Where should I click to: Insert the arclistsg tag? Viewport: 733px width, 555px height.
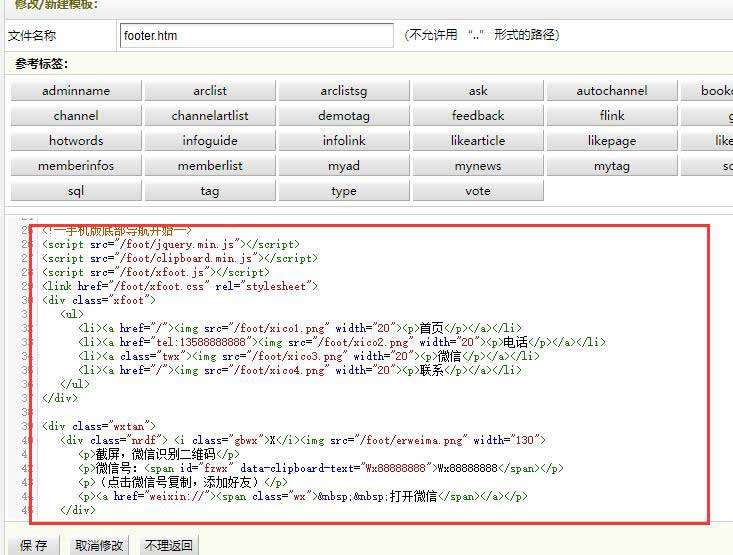point(344,91)
